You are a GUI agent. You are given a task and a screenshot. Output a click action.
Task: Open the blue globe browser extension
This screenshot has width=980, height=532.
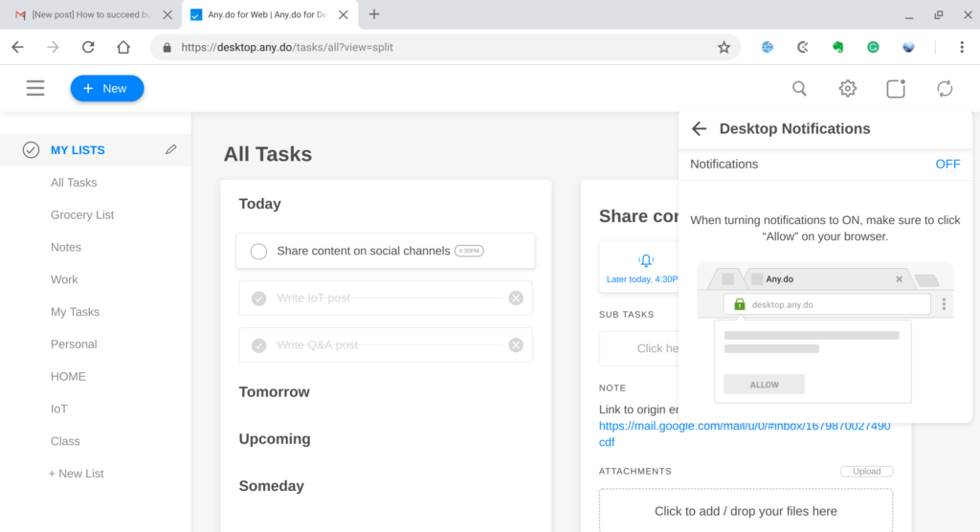click(x=768, y=47)
